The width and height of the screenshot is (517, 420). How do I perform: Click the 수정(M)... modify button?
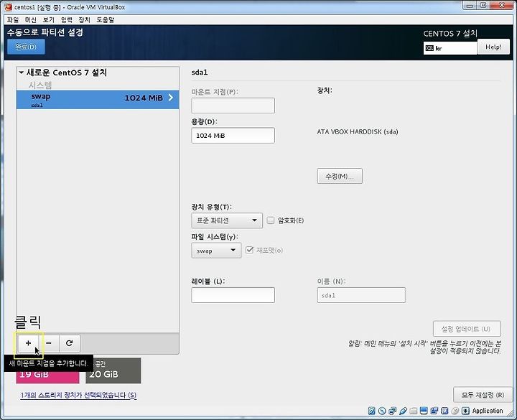(340, 176)
